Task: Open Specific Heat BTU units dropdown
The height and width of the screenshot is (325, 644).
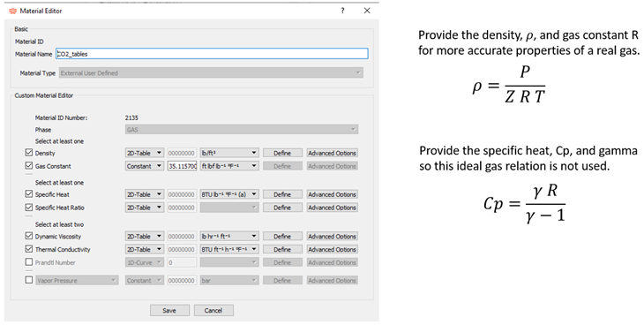Action: (x=229, y=194)
